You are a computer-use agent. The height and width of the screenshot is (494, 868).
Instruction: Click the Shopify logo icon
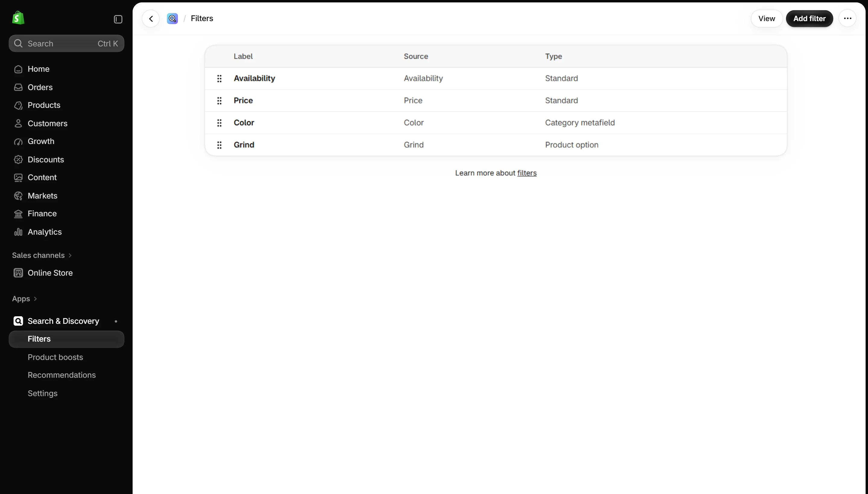click(x=18, y=18)
